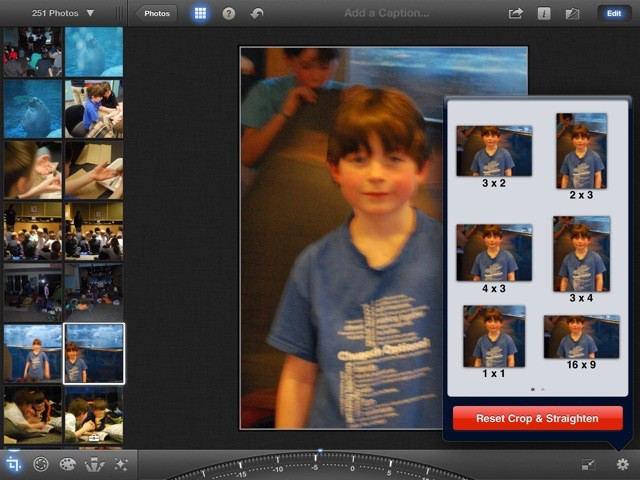The image size is (640, 480).
Task: Click the Share icon
Action: pos(516,14)
